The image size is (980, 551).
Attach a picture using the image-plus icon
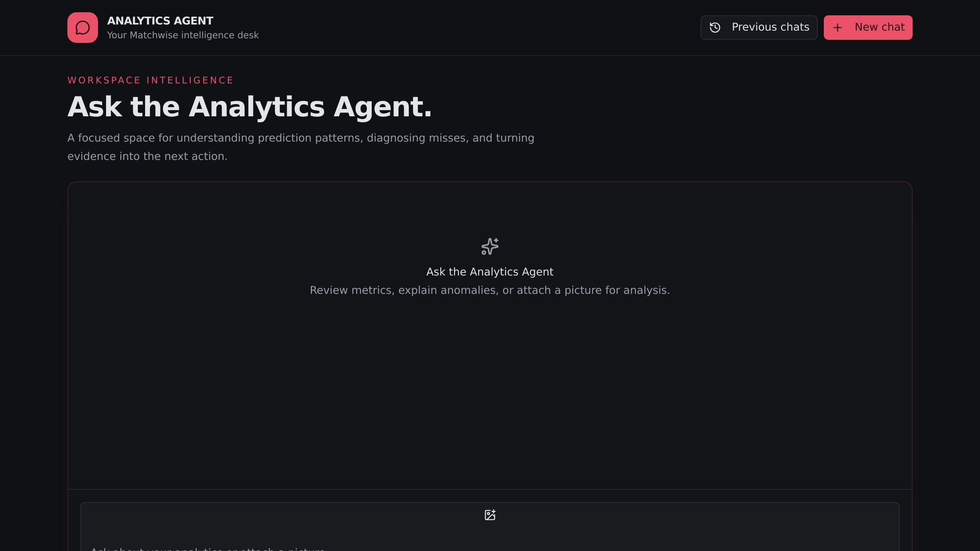click(490, 515)
